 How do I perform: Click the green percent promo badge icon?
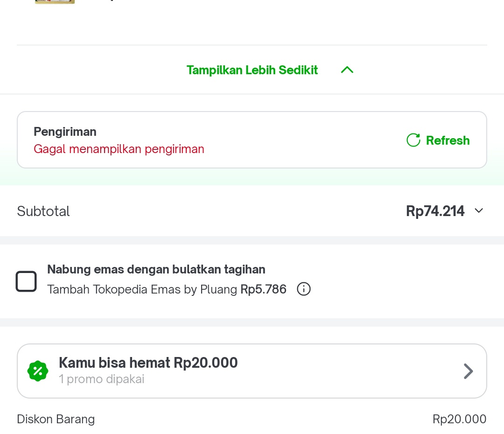[x=38, y=371]
